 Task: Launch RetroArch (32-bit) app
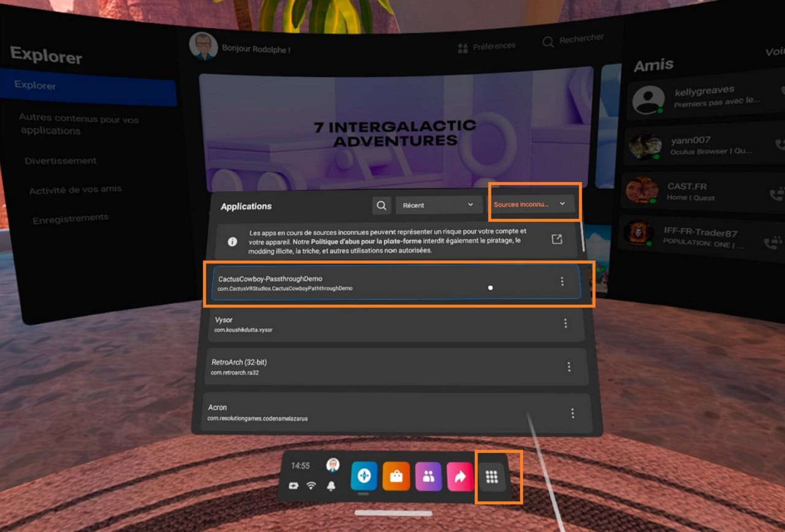396,367
